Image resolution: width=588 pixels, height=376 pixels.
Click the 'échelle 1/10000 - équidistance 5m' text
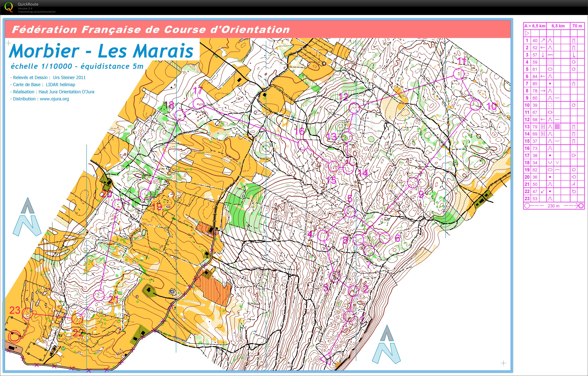[77, 66]
